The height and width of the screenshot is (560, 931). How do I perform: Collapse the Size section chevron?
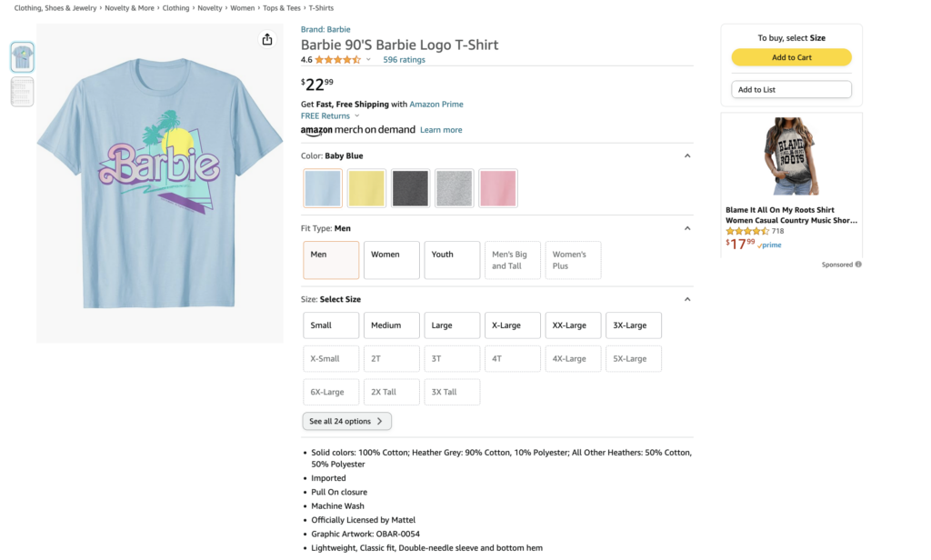pyautogui.click(x=687, y=299)
